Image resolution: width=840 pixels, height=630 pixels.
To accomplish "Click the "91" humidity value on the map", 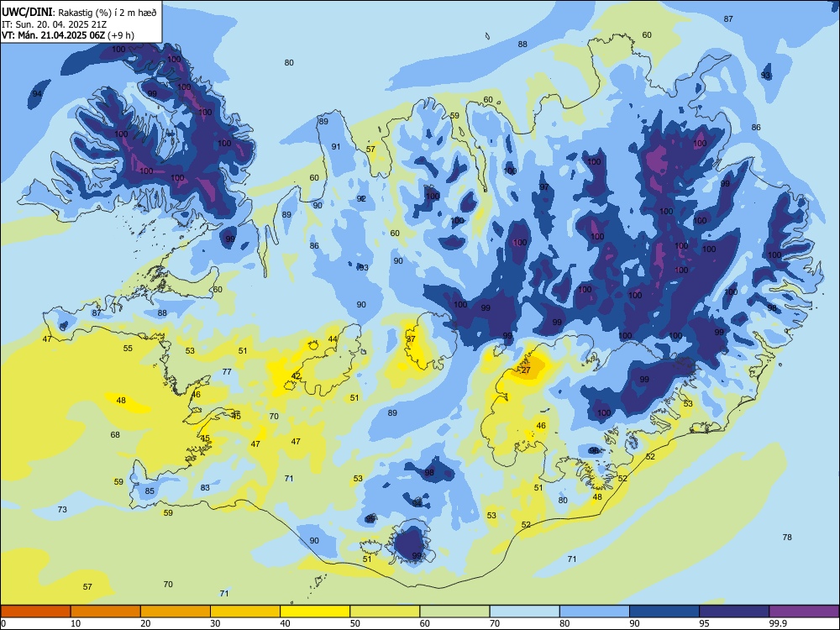I will click(336, 146).
